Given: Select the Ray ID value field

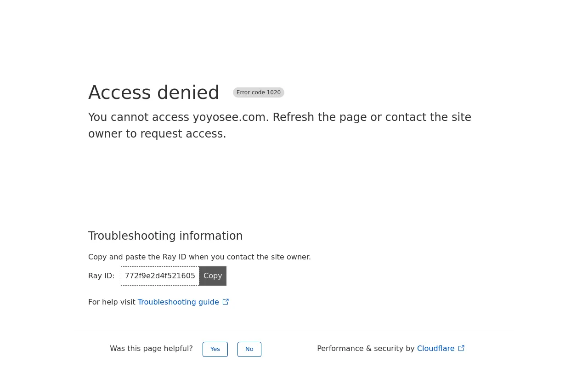Looking at the screenshot, I should (160, 276).
